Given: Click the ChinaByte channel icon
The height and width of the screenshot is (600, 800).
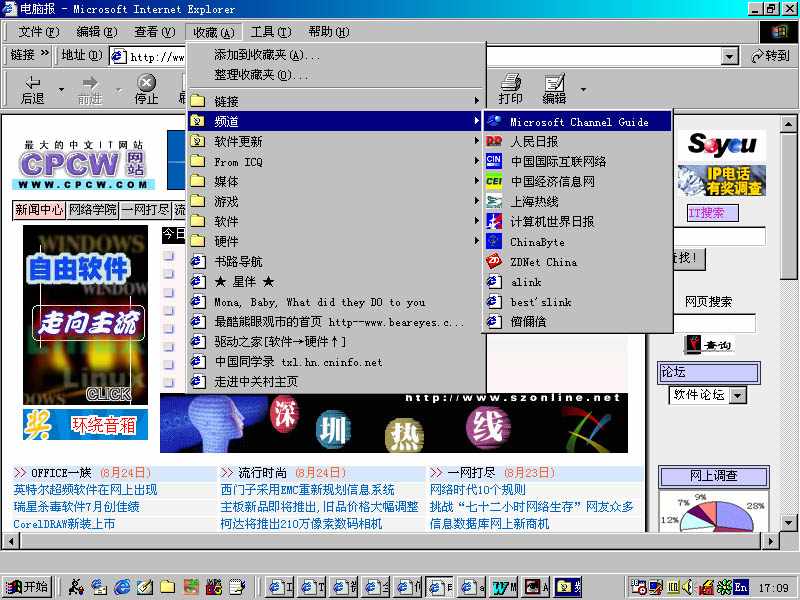Looking at the screenshot, I should 494,241.
